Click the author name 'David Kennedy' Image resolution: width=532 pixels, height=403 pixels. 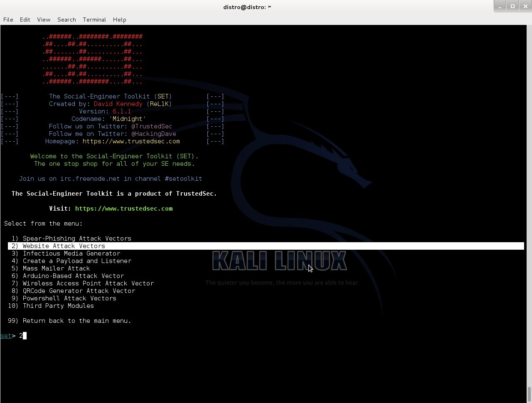(x=118, y=104)
